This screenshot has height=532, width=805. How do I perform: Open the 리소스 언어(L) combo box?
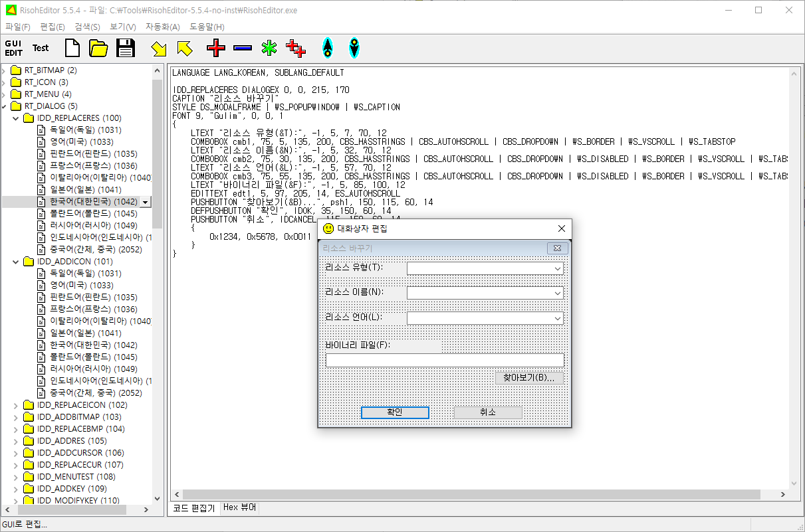tap(485, 318)
